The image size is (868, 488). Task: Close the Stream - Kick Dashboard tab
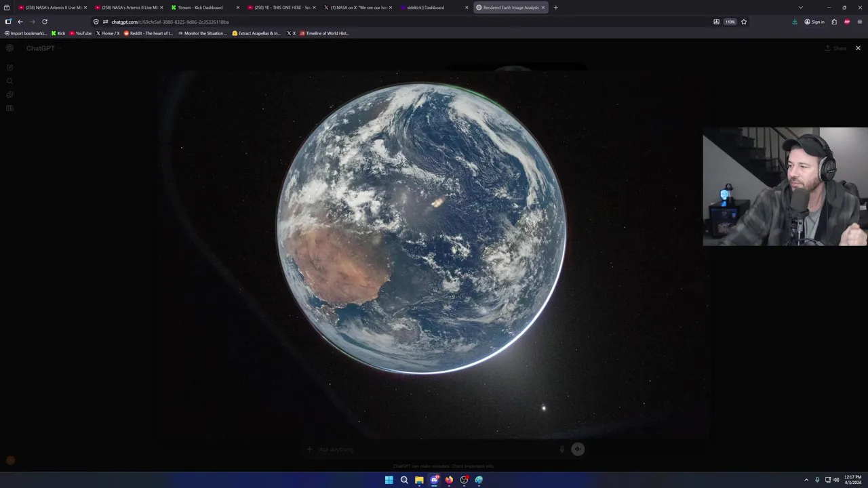click(x=238, y=7)
